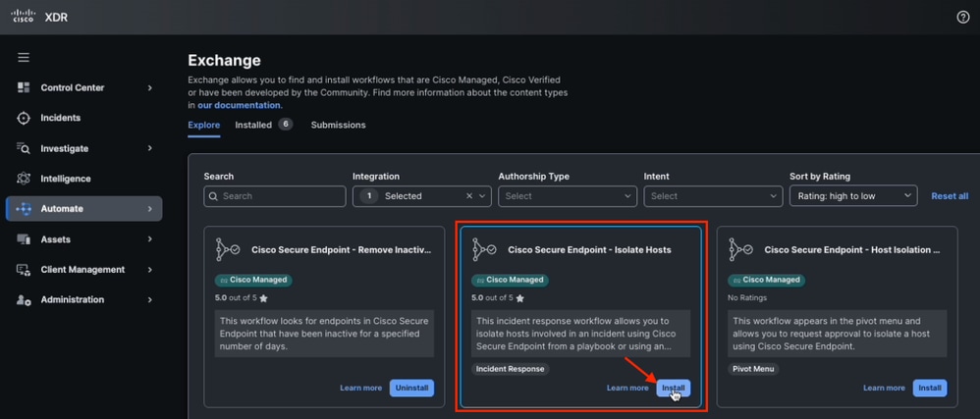Switch to the Explore tab
Viewport: 980px width, 419px height.
(203, 125)
